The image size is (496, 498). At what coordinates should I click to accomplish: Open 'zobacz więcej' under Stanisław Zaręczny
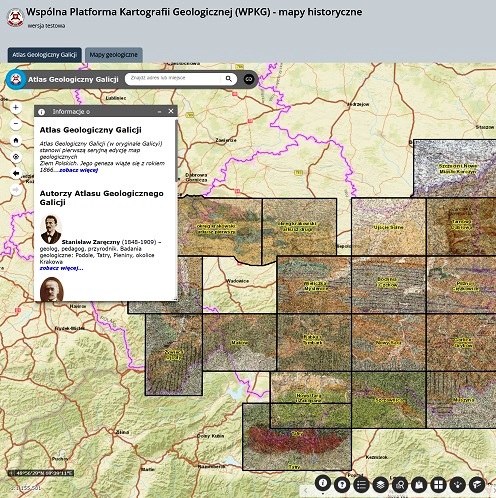point(61,268)
